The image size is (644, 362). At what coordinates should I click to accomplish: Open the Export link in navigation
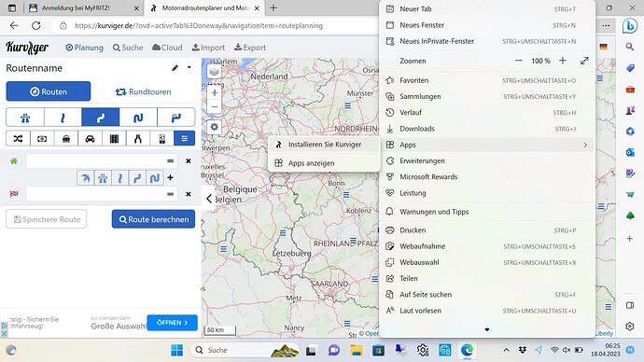(250, 48)
